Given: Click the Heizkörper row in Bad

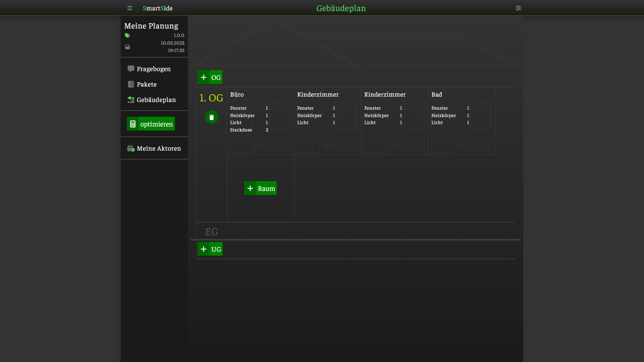Looking at the screenshot, I should pos(450,115).
